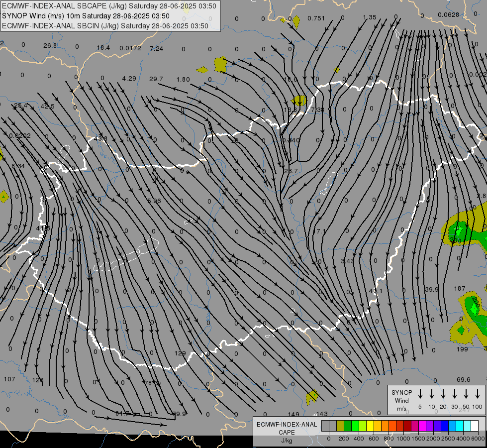Screen dimensions: 487x448
Task: Click the grid value '79.9'
Action: point(179,414)
